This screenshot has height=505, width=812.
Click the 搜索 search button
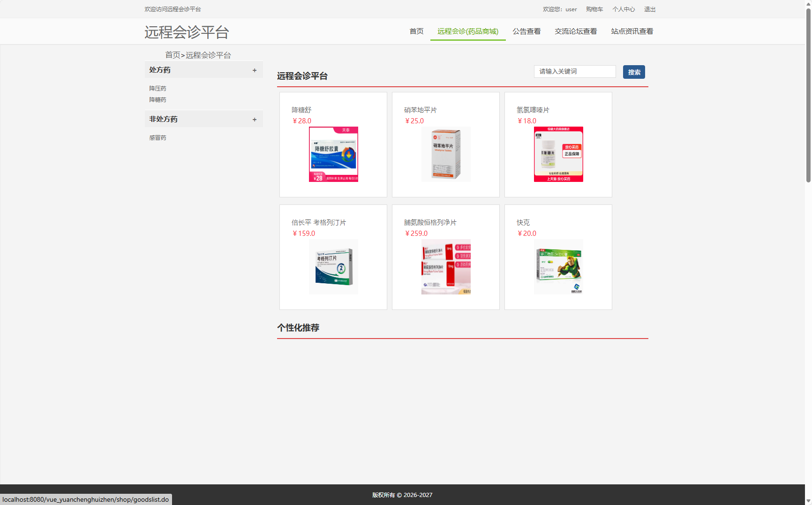[634, 72]
